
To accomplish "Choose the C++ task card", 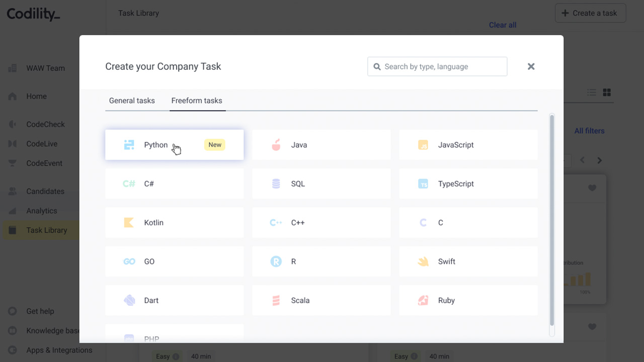I will pos(321,223).
